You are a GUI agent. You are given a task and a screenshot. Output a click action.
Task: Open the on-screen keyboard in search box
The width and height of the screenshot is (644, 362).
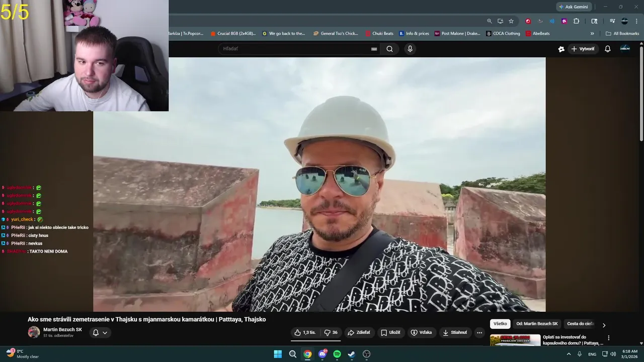[x=374, y=49]
